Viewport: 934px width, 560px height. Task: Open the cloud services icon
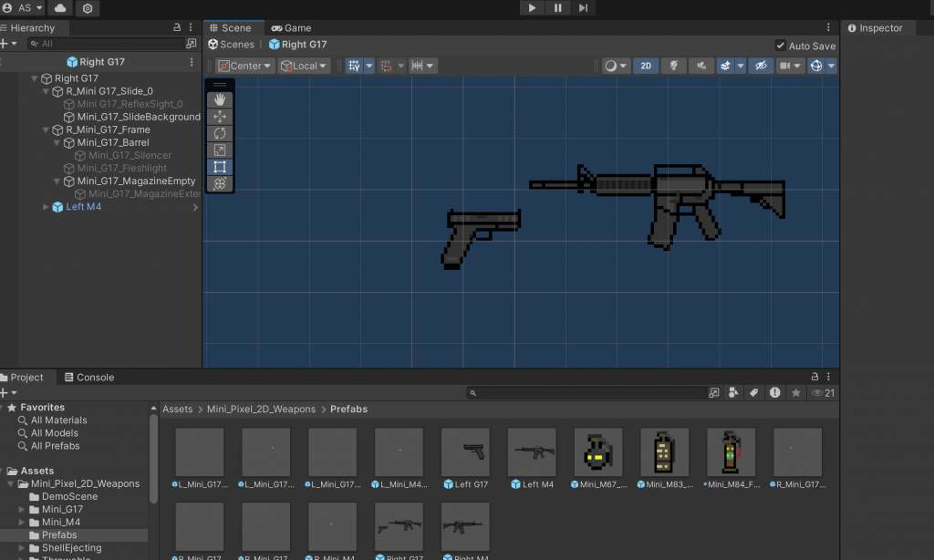[x=60, y=8]
